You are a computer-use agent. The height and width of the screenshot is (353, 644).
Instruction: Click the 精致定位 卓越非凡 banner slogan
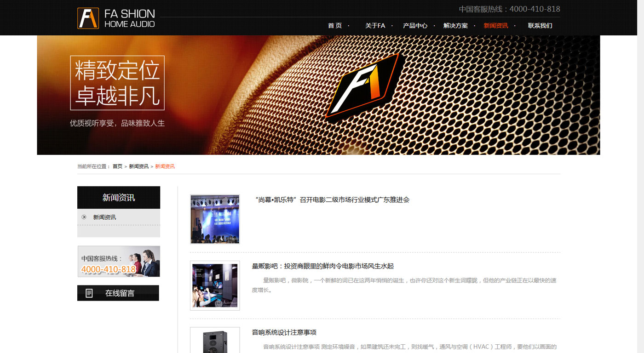[x=117, y=83]
